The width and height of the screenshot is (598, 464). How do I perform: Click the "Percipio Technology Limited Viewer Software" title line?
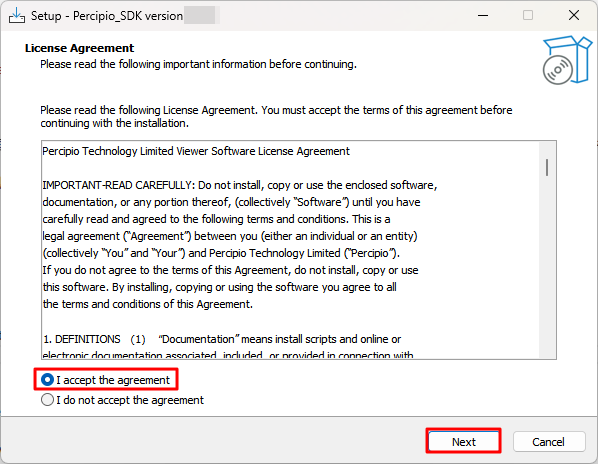click(x=196, y=151)
